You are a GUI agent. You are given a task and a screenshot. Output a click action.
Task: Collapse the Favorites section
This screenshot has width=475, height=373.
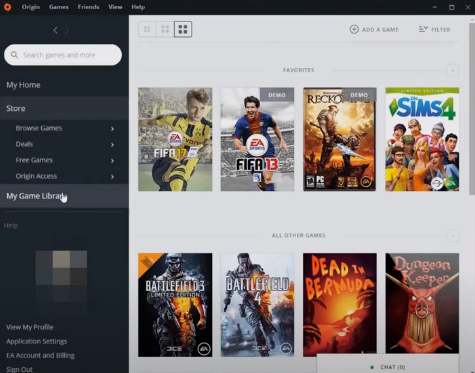tap(453, 70)
